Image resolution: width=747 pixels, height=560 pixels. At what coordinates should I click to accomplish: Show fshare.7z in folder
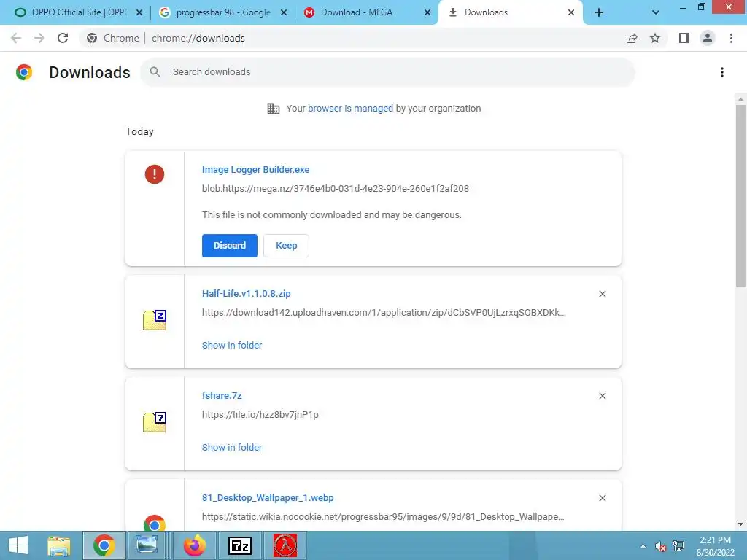point(232,447)
